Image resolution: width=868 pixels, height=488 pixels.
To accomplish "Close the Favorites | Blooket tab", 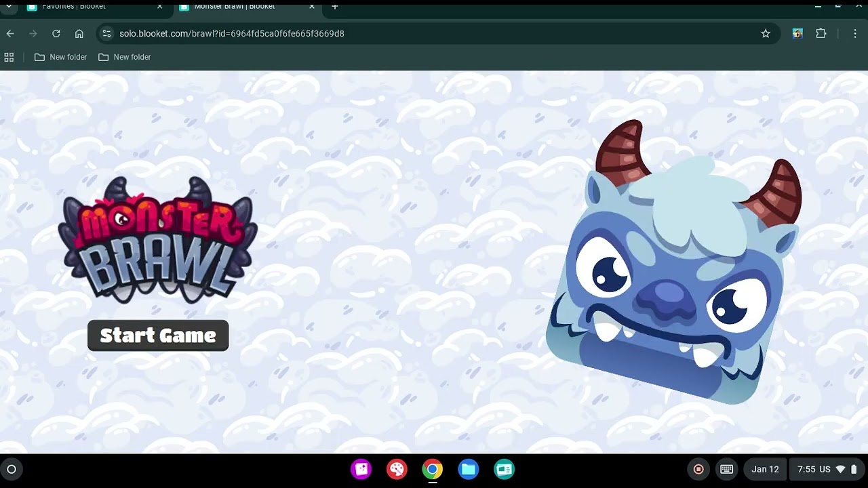I will click(160, 6).
